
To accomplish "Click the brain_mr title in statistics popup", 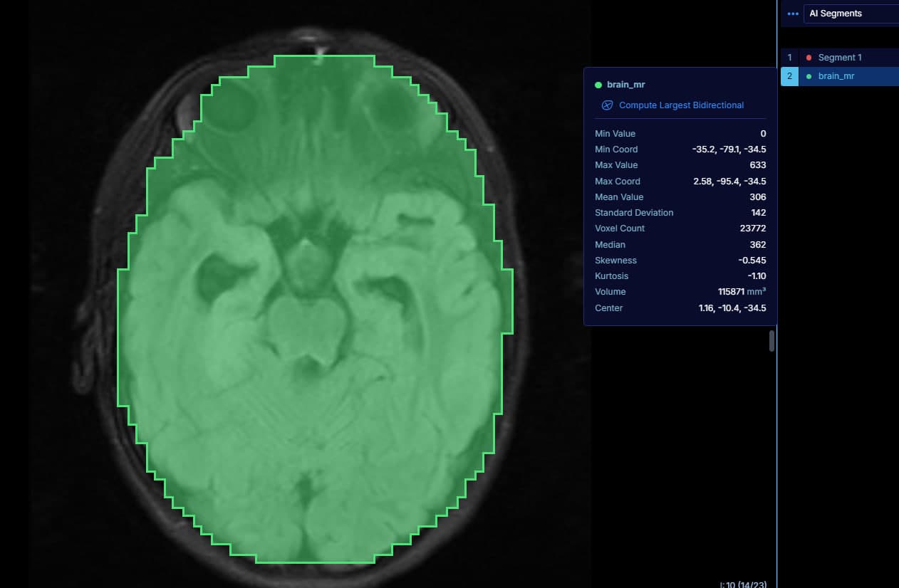I will [625, 85].
